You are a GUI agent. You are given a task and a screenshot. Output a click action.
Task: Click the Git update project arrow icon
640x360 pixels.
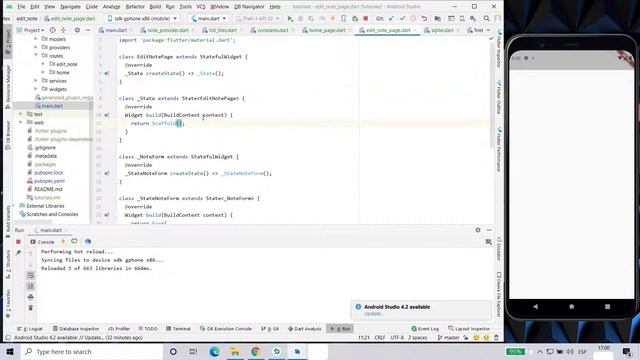point(391,18)
